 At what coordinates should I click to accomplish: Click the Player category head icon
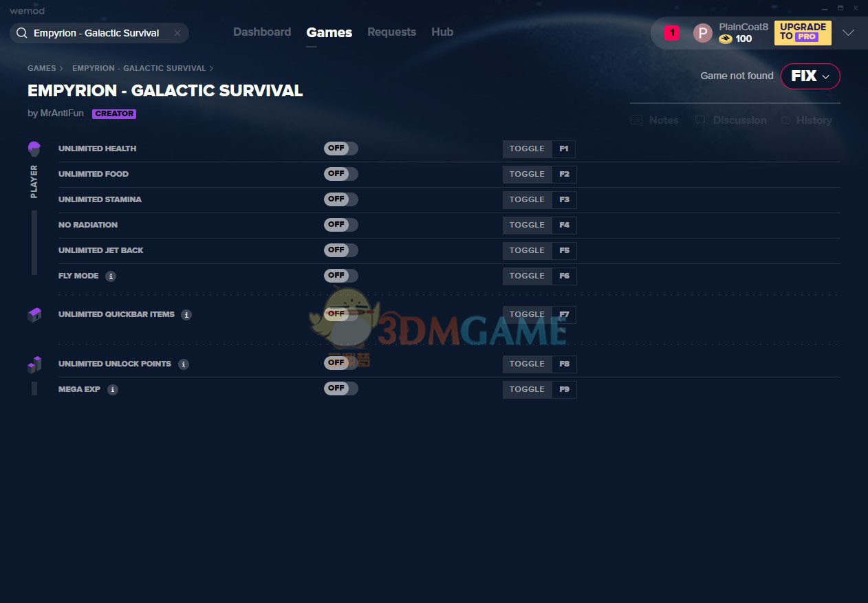coord(34,149)
